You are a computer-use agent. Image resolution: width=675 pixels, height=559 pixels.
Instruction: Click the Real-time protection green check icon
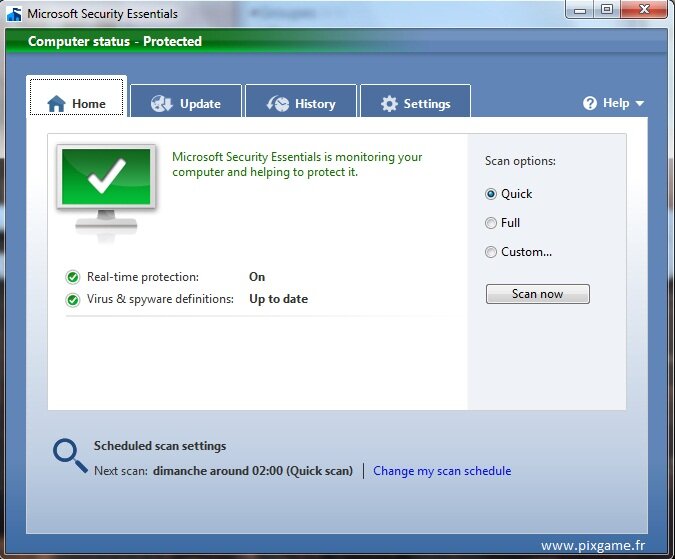73,277
